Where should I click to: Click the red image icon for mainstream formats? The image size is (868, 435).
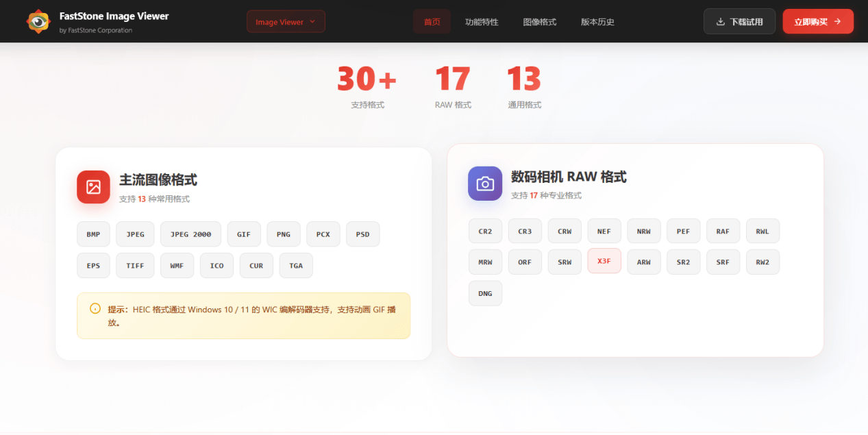93,187
